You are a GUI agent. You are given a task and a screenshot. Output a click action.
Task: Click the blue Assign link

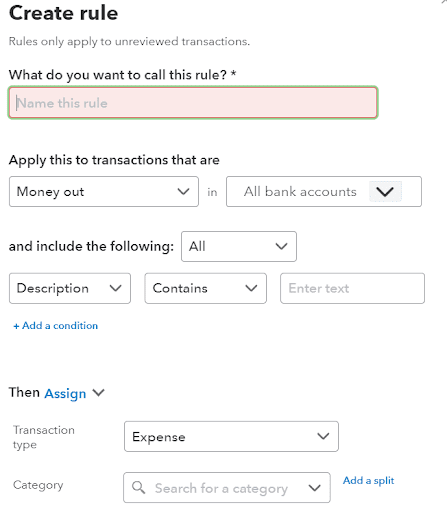point(65,393)
